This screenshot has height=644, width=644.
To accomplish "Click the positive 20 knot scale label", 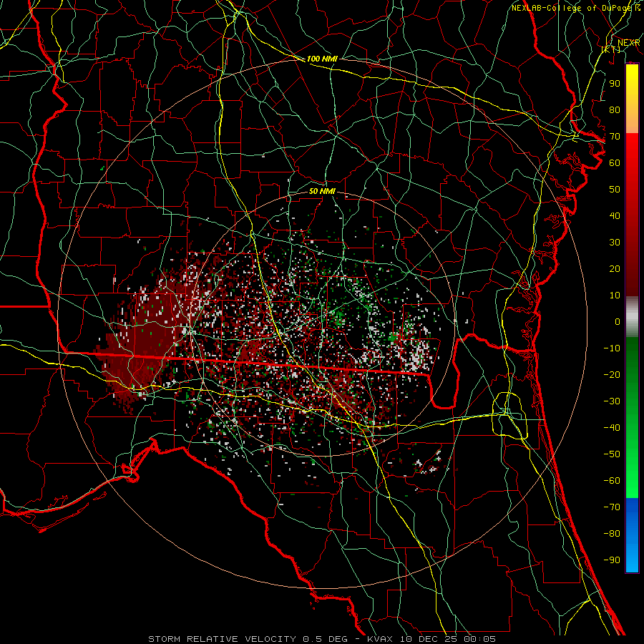I will pos(615,268).
